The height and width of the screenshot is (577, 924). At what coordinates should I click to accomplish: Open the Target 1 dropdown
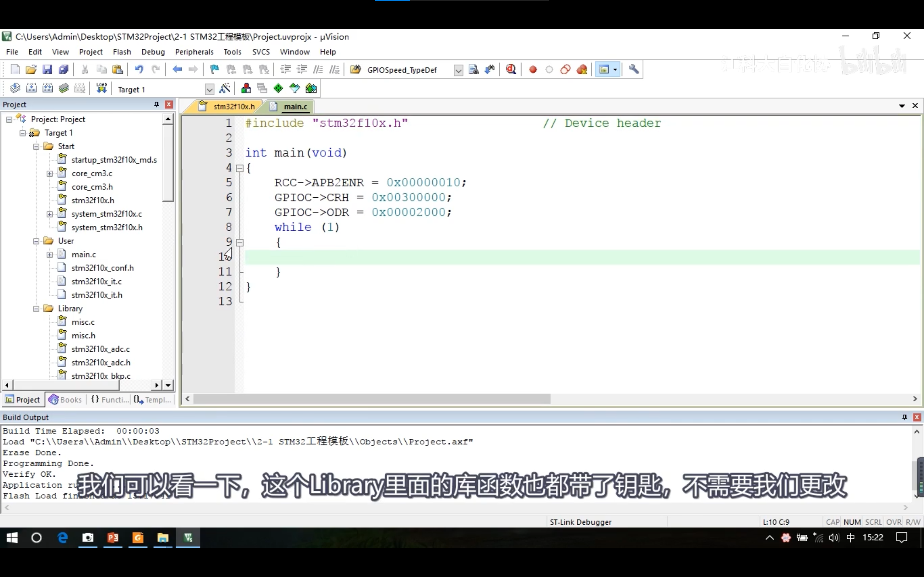[209, 89]
